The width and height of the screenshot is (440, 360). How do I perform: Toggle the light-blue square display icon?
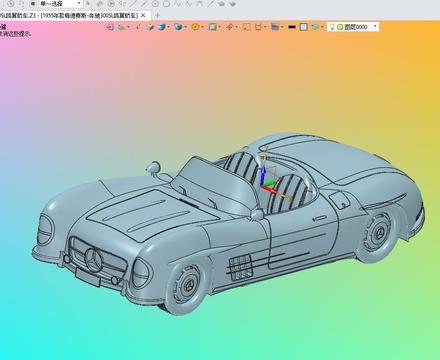coord(303,27)
